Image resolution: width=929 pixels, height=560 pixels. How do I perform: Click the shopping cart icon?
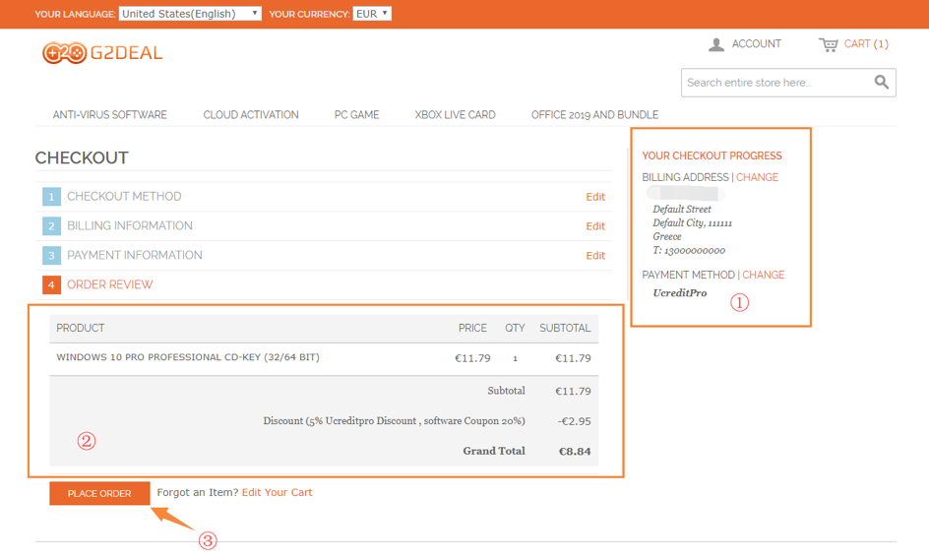pyautogui.click(x=829, y=44)
